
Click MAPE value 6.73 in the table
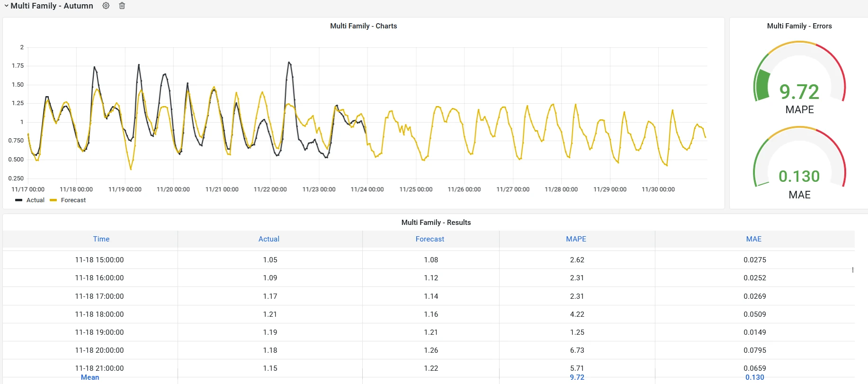pyautogui.click(x=577, y=350)
